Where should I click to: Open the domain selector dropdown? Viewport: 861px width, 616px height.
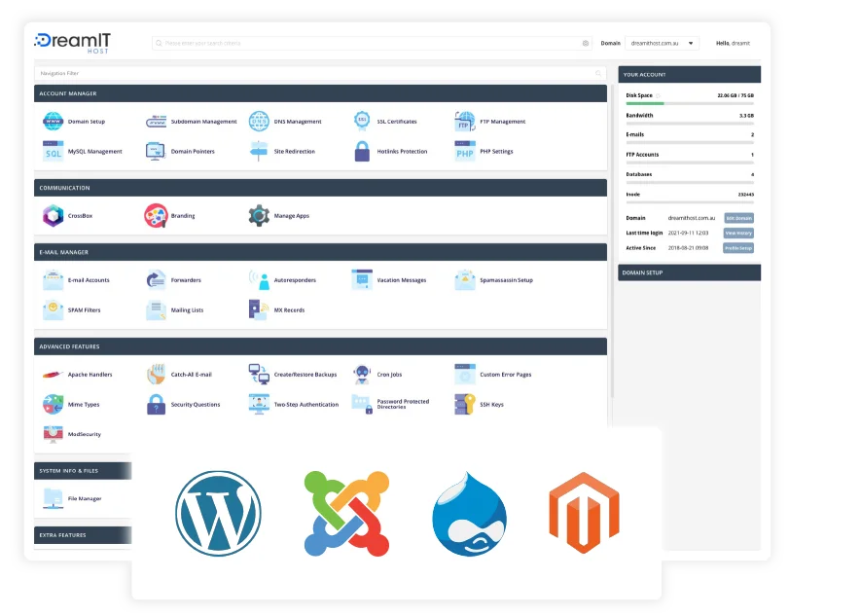[664, 43]
